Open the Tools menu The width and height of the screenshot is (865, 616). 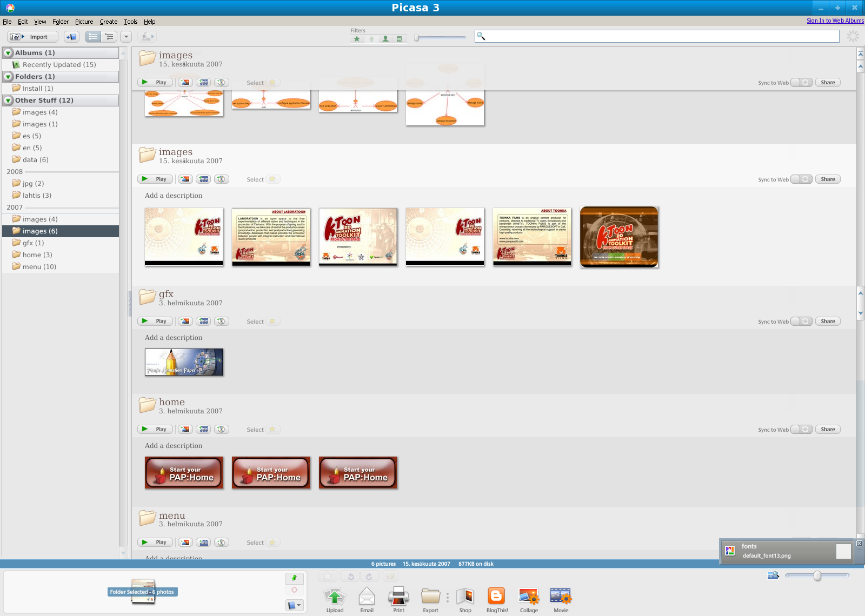click(x=130, y=22)
